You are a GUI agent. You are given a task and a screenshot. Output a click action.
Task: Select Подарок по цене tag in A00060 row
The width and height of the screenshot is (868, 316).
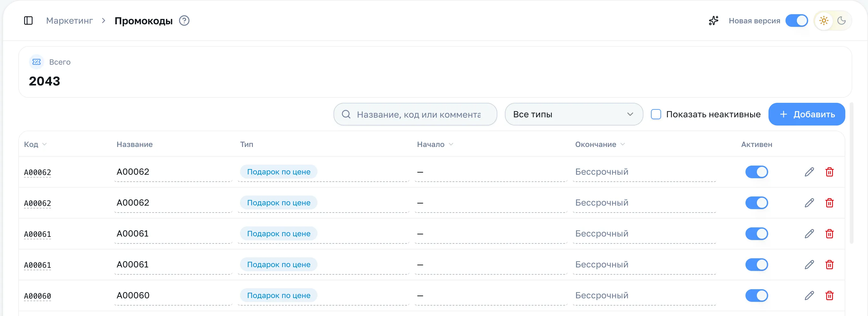[279, 296]
